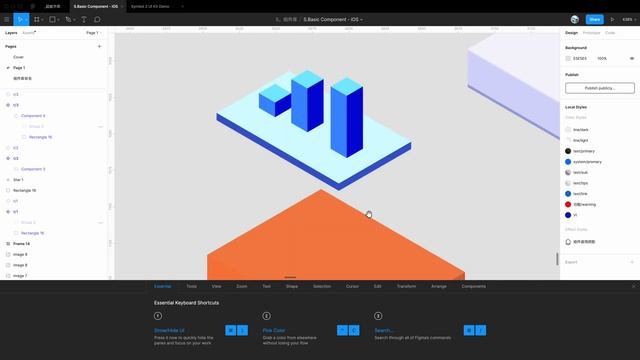Click the effect style icon in Local Styles
640x360 pixels.
click(568, 242)
